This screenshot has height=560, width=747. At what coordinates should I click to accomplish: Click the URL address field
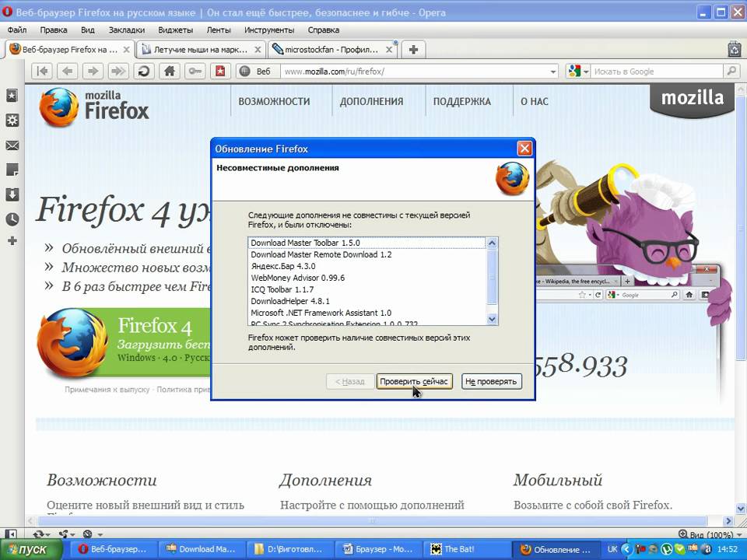click(x=415, y=72)
